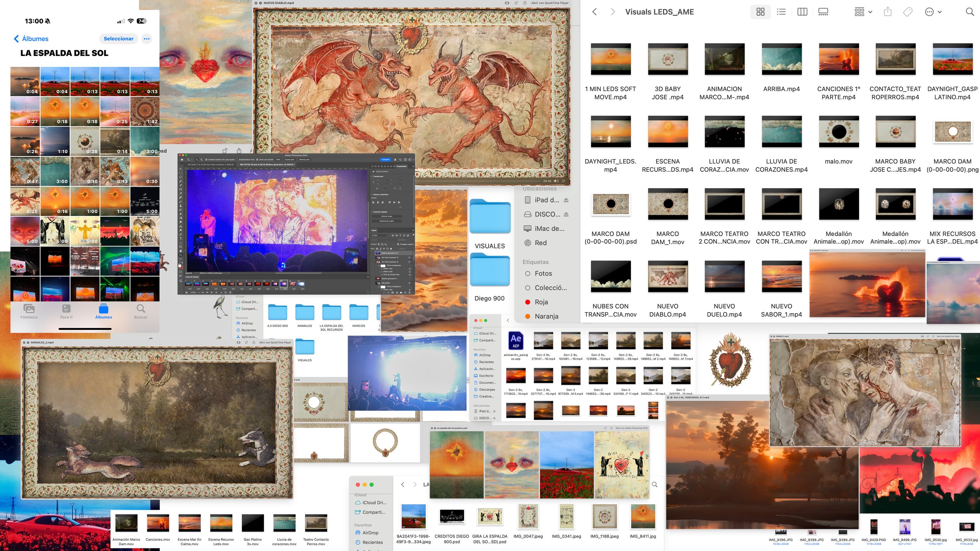980x551 pixels.
Task: Click the 'Seleccionar sujeto' quick action
Action: pos(387,221)
